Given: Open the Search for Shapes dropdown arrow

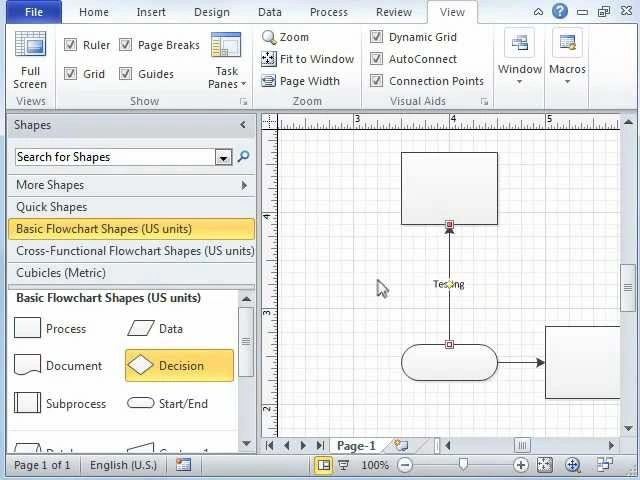Looking at the screenshot, I should [224, 157].
